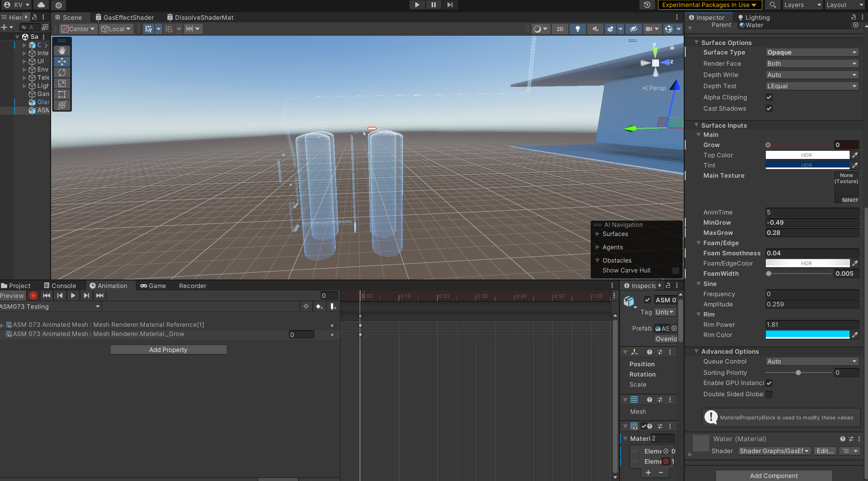Screen dimensions: 868x481
Task: Select the Rotate tool
Action: (62, 73)
